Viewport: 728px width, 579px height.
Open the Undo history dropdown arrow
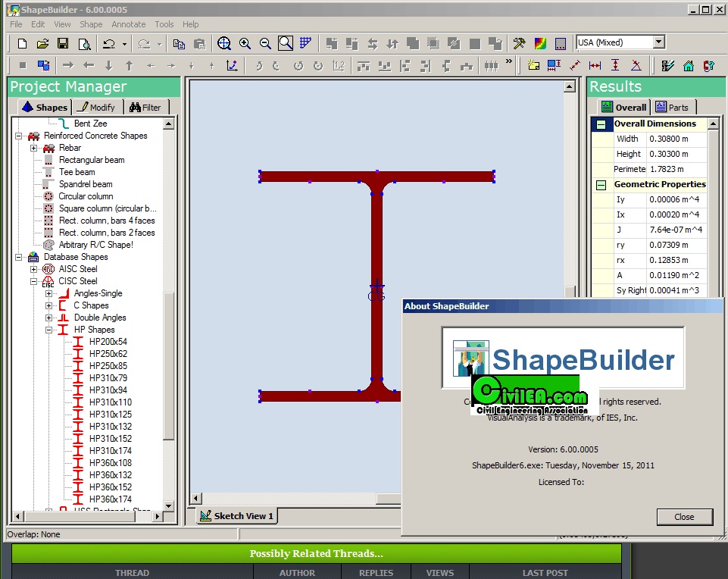coord(124,44)
